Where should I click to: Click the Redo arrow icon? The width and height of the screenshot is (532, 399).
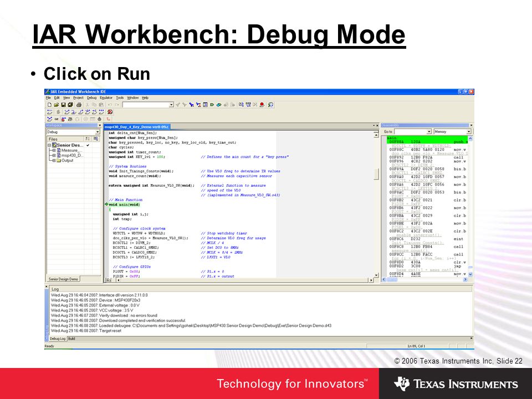pos(117,105)
